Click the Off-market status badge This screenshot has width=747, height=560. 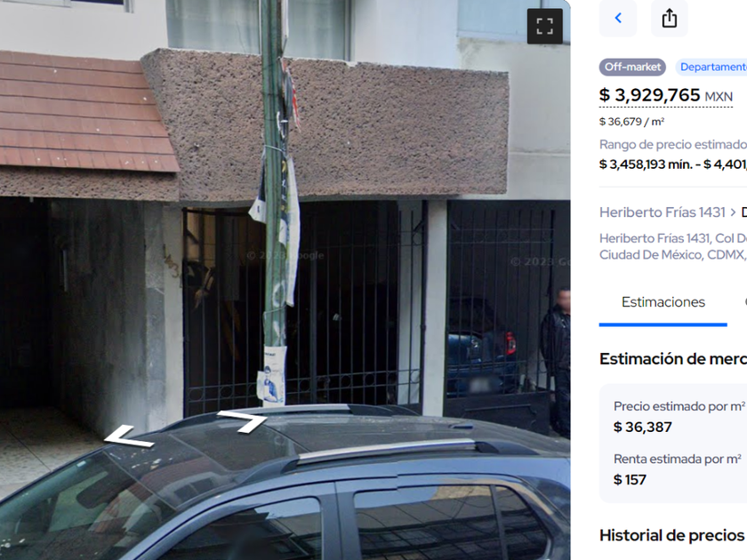point(632,68)
